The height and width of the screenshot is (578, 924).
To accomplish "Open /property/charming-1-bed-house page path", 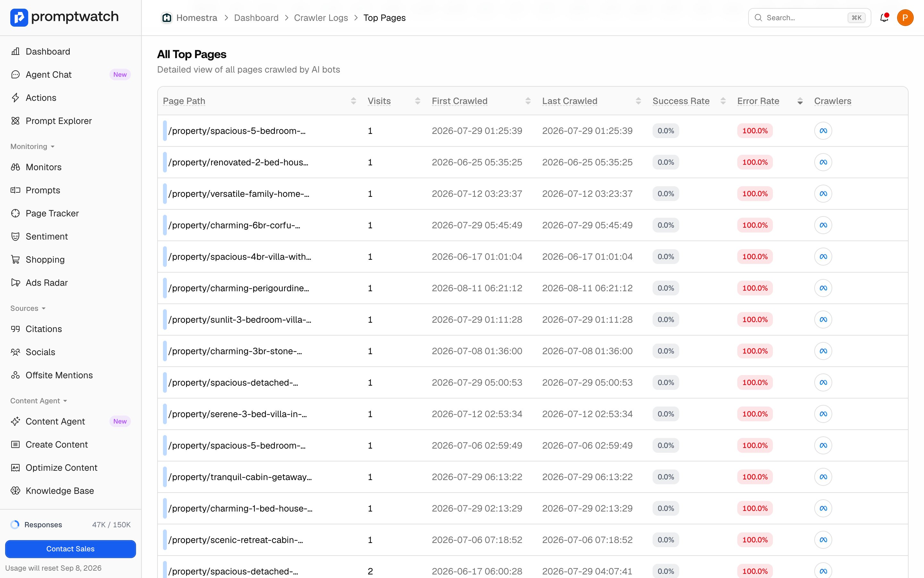I will click(x=240, y=508).
